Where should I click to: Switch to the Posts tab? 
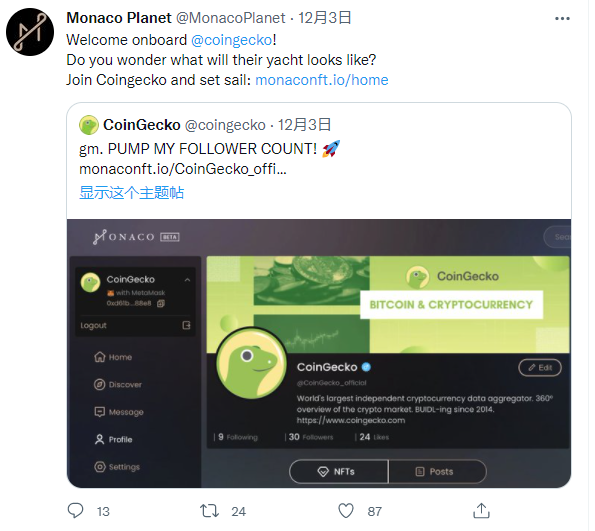click(438, 472)
